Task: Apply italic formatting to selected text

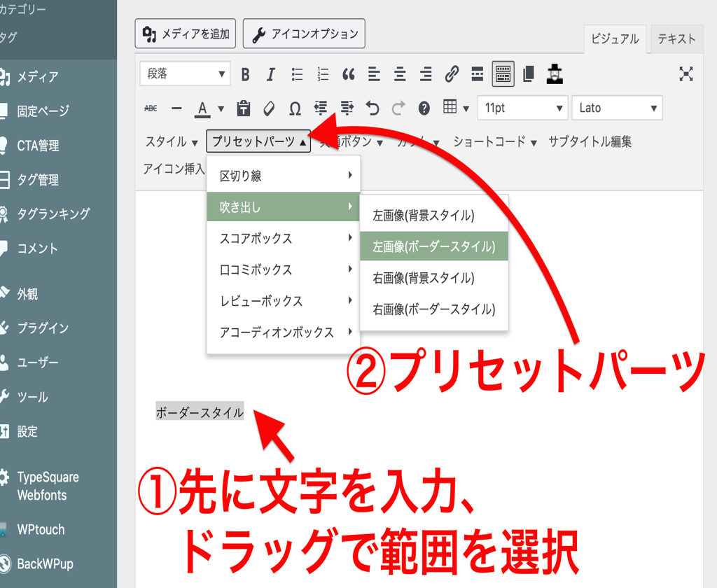Action: (271, 74)
